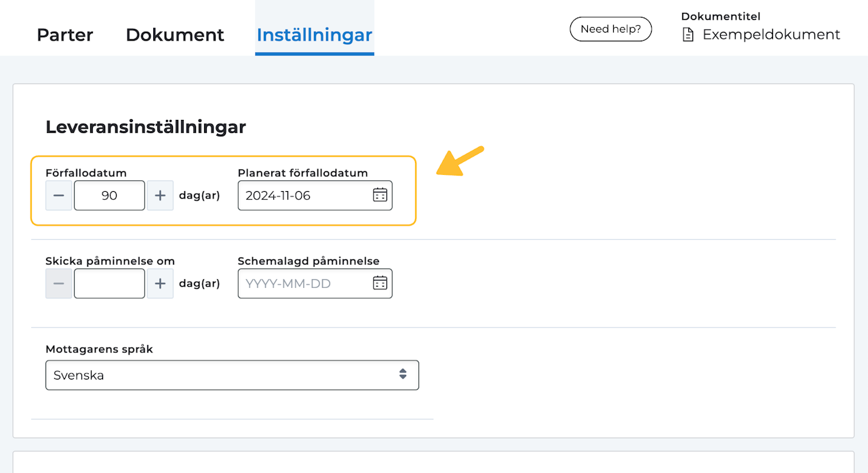Click the up-down arrows on the language selector

(403, 375)
